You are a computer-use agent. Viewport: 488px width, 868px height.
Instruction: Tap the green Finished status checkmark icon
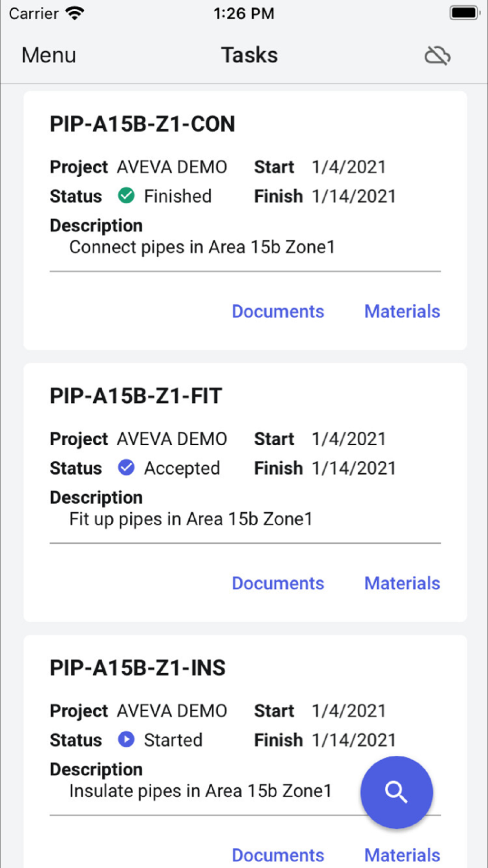(x=126, y=196)
